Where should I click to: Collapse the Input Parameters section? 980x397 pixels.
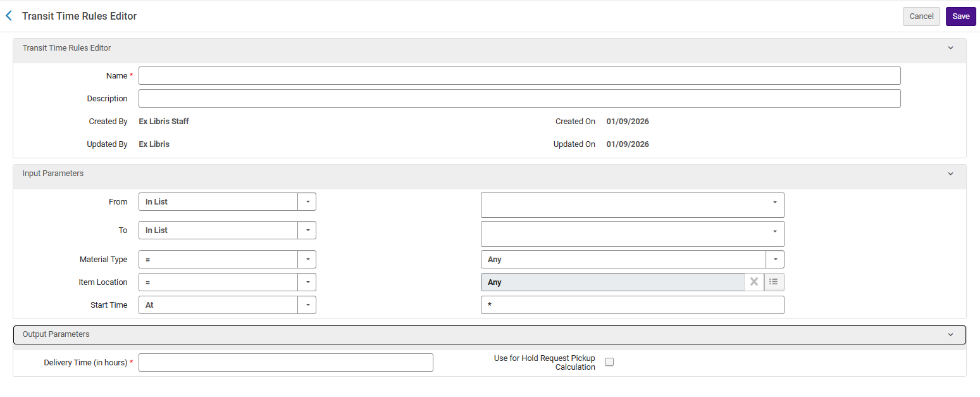pyautogui.click(x=950, y=173)
